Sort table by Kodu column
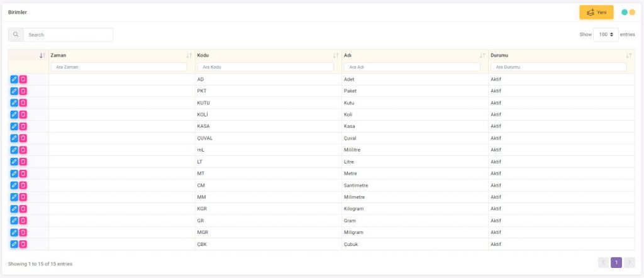Image resolution: width=644 pixels, height=278 pixels. 335,55
